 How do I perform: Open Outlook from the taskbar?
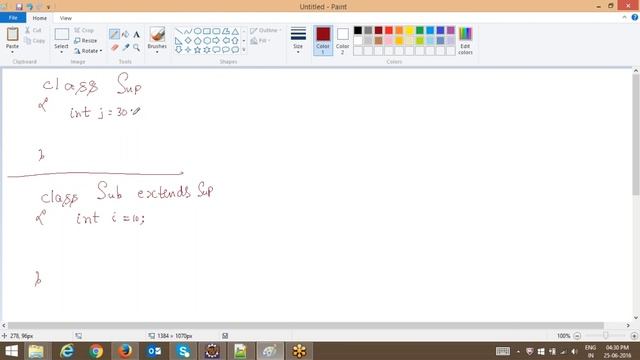tap(154, 351)
